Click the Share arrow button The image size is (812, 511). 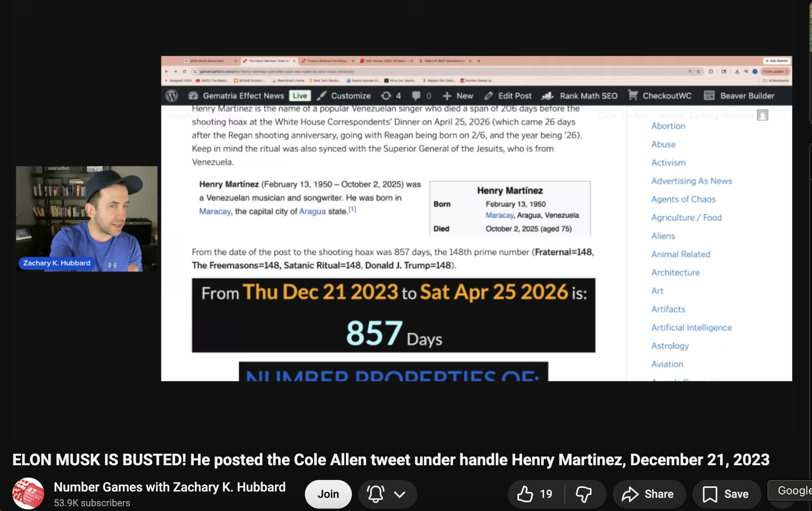[x=648, y=494]
